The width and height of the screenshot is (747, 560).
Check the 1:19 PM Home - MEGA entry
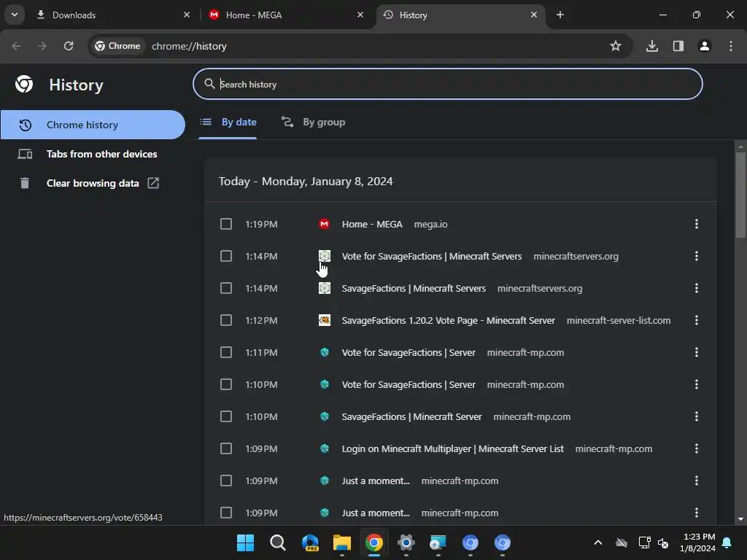point(226,224)
